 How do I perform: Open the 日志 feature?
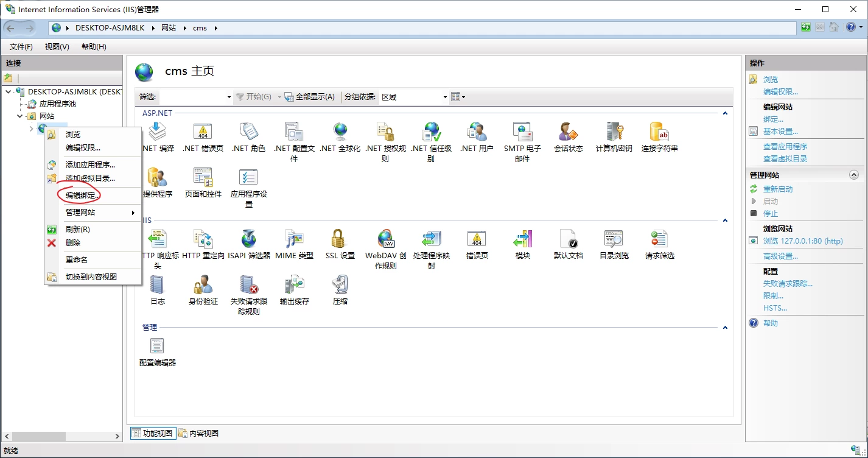click(157, 290)
